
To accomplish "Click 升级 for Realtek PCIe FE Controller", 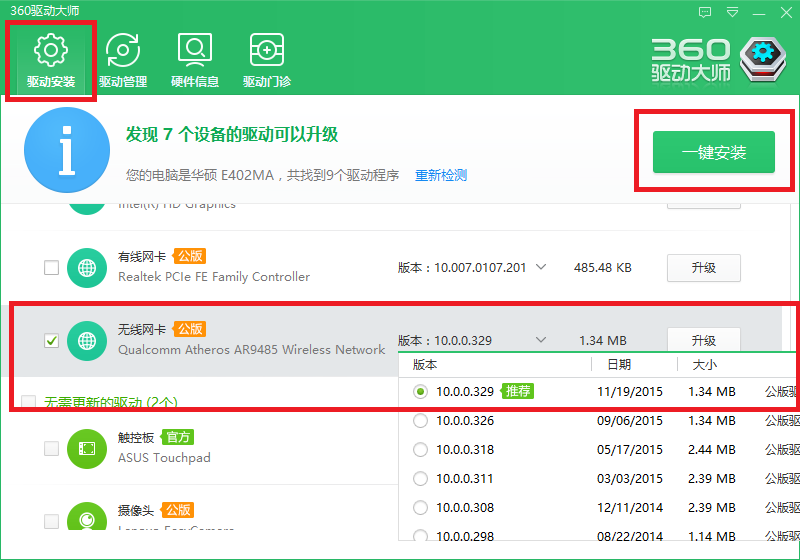I will 704,268.
